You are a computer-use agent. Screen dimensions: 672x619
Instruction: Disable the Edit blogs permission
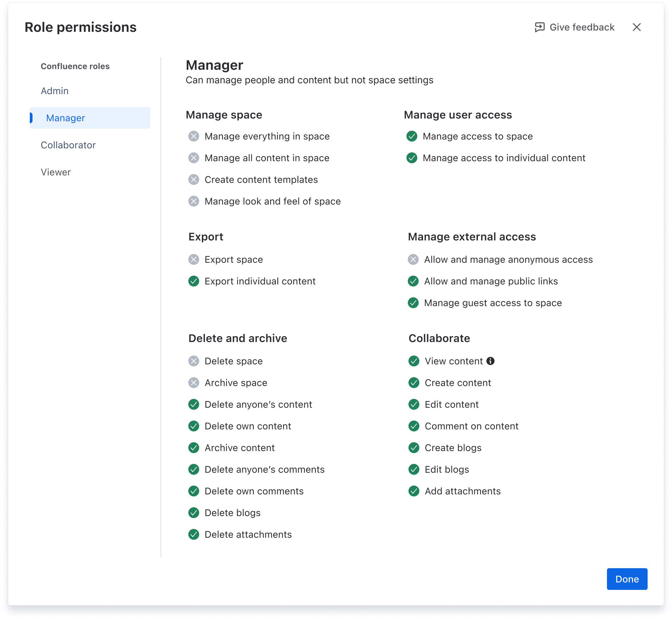tap(413, 469)
